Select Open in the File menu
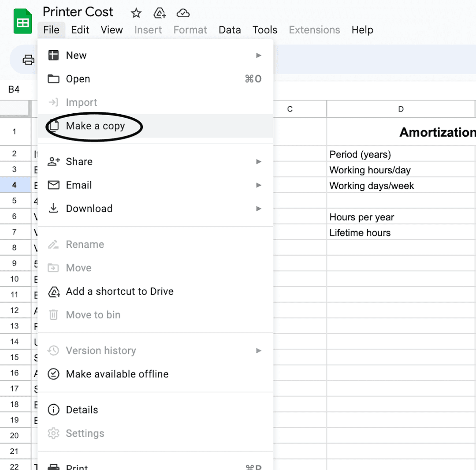The height and width of the screenshot is (470, 476). pos(156,79)
